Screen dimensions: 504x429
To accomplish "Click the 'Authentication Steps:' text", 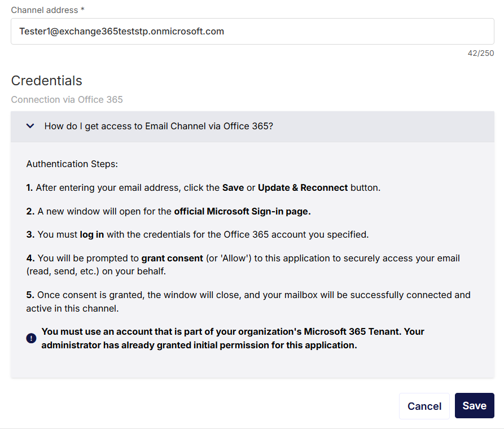I will pyautogui.click(x=72, y=164).
